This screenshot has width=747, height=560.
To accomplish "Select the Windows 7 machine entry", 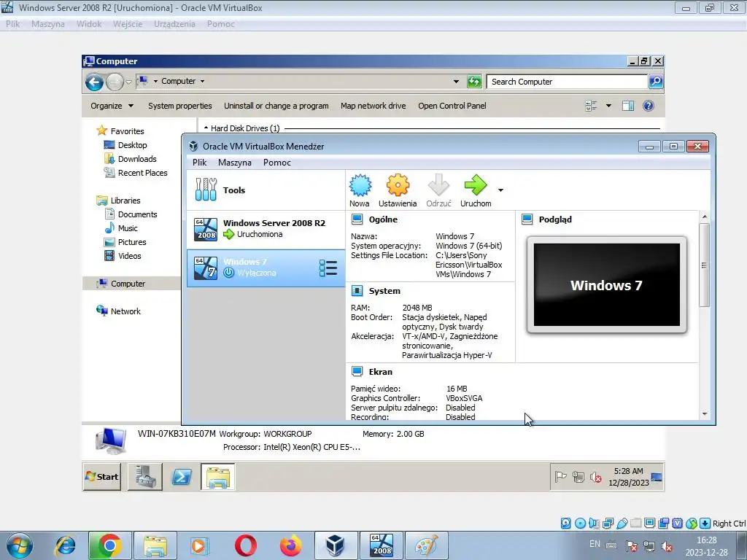I will [266, 268].
